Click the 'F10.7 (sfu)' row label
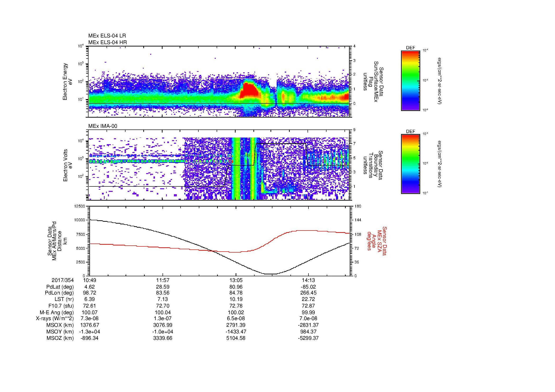555x392 pixels. (61, 306)
